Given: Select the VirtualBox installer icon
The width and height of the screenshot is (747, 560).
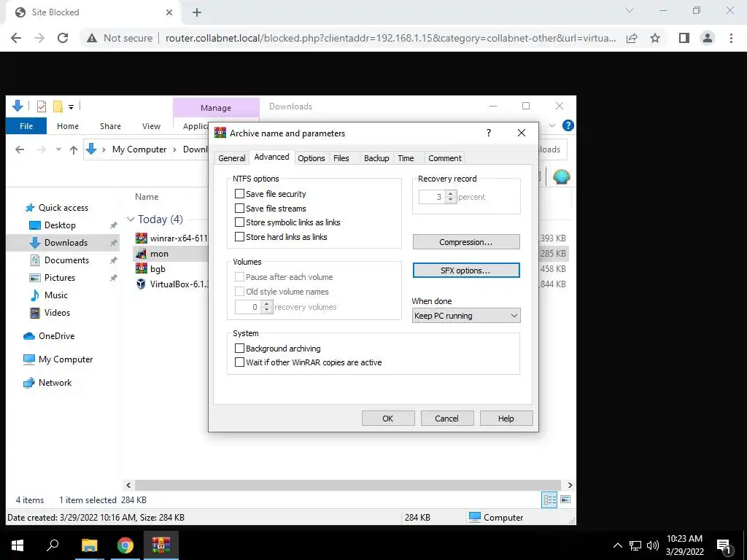Looking at the screenshot, I should (141, 284).
